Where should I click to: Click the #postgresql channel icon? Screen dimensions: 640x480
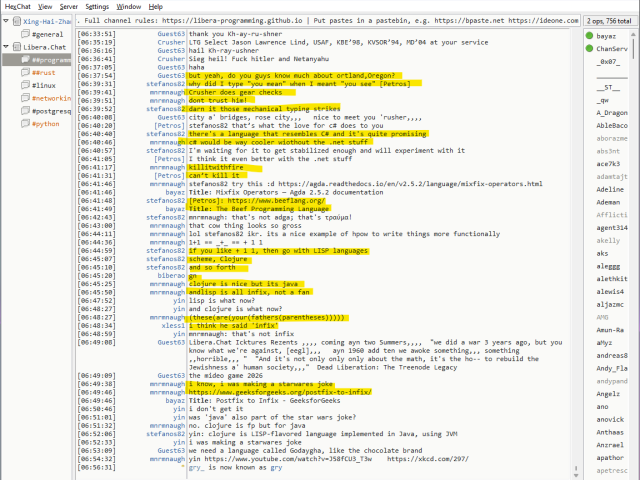coord(24,112)
